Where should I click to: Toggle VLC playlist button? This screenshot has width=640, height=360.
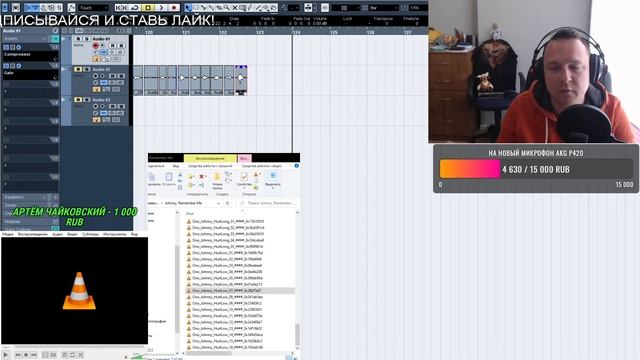click(64, 355)
